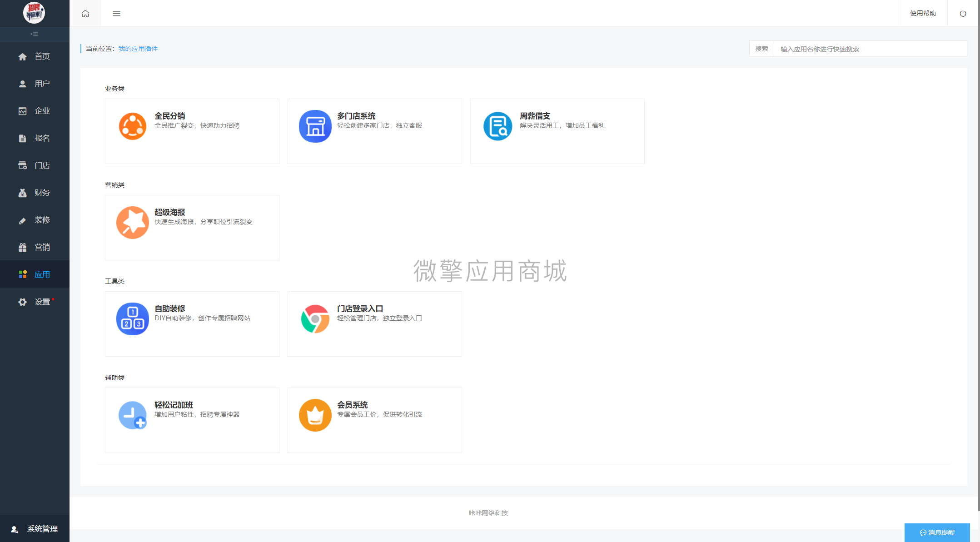Open the hamburger menu in the header
Screen dimensions: 980x542
pos(116,13)
